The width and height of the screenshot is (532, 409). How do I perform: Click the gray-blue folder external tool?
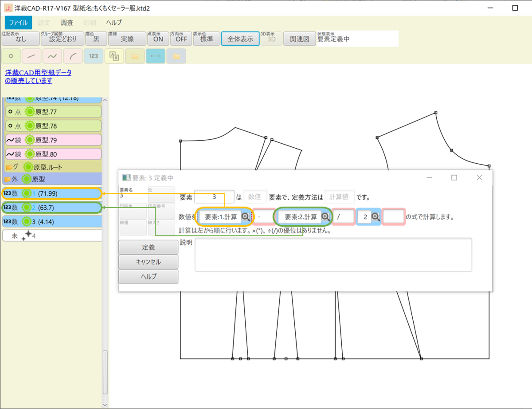tap(176, 56)
